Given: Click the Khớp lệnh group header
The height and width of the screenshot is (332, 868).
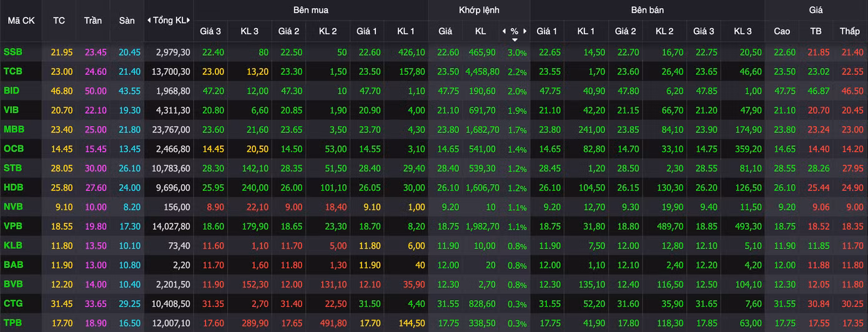Looking at the screenshot, I should (x=479, y=10).
